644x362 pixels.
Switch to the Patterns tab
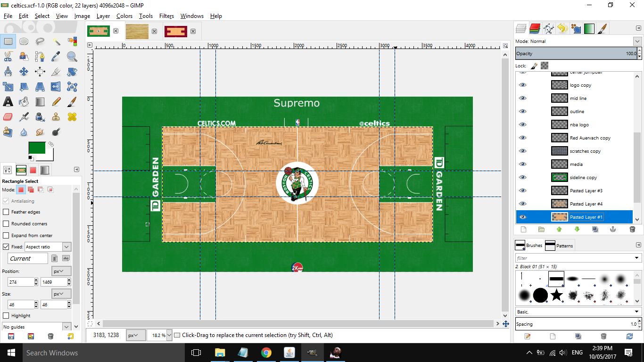[x=563, y=245]
